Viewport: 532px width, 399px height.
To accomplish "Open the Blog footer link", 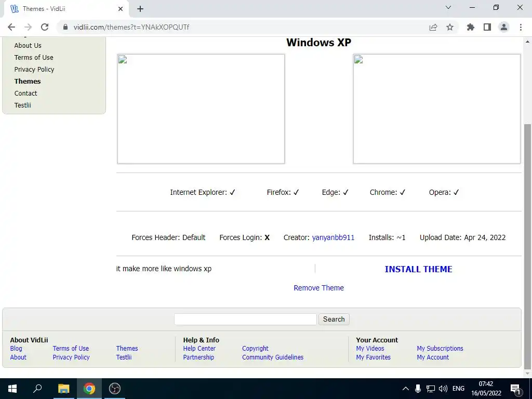I will pyautogui.click(x=16, y=349).
